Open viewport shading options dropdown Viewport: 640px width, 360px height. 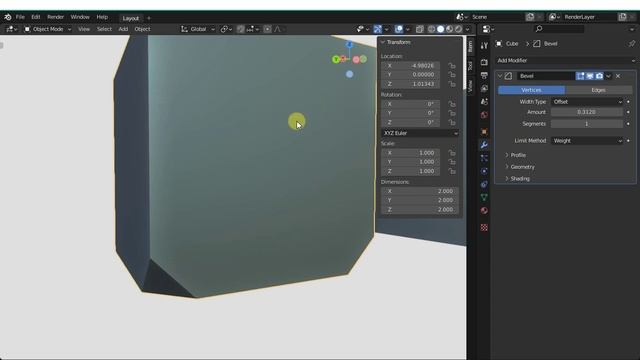(x=467, y=29)
